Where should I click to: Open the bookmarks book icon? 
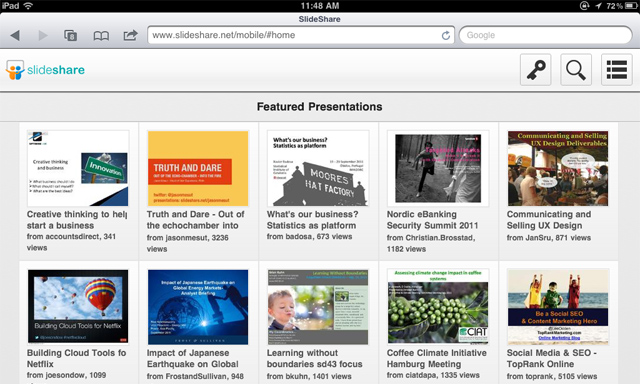tap(101, 36)
